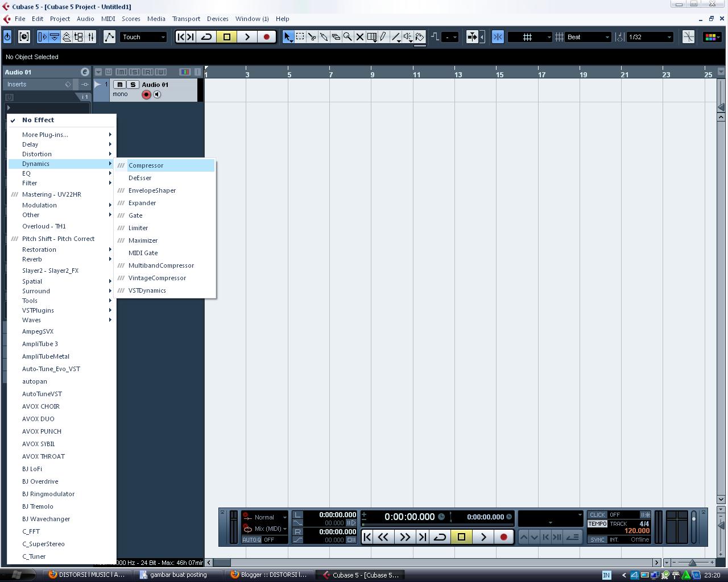The height and width of the screenshot is (582, 728).
Task: Open the Transport menu
Action: [x=186, y=19]
